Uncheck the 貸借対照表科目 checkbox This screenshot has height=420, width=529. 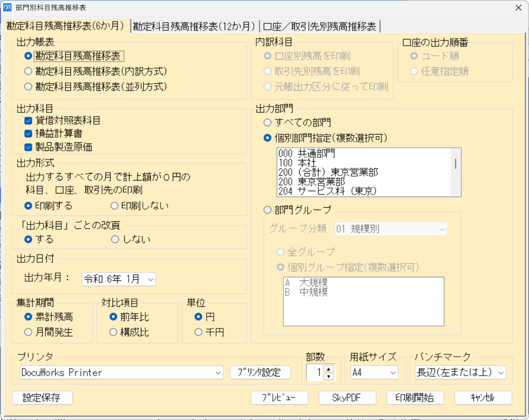[x=27, y=120]
